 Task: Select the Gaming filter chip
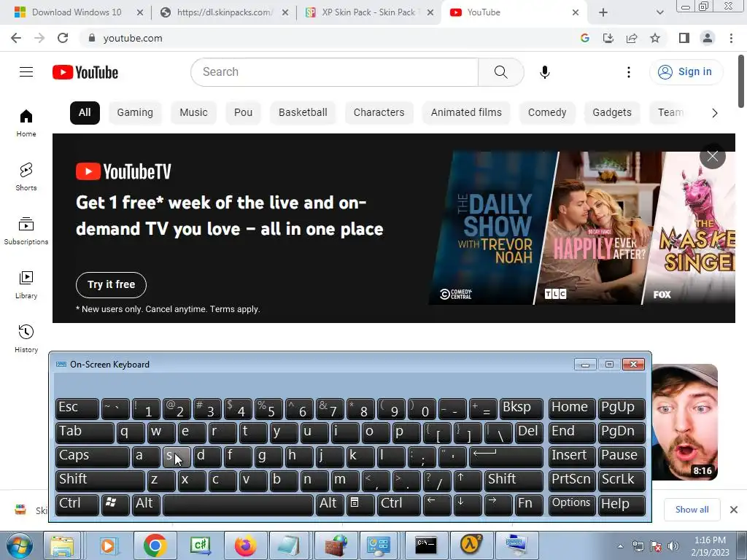point(135,113)
